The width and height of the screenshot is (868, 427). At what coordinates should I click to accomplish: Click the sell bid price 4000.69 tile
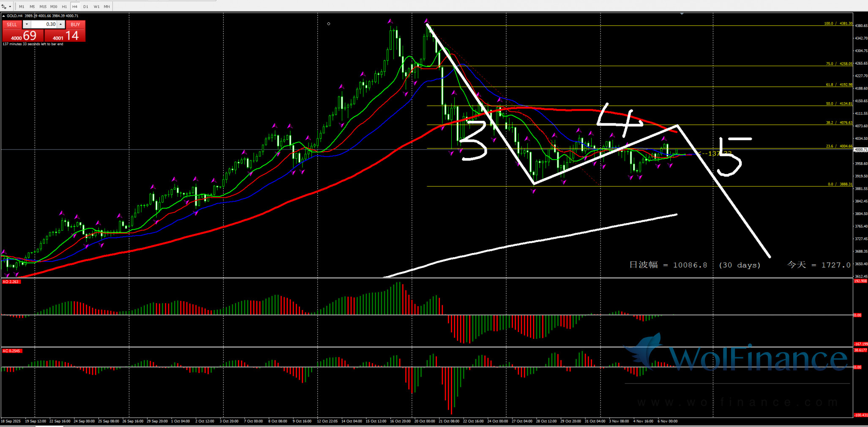pos(23,36)
